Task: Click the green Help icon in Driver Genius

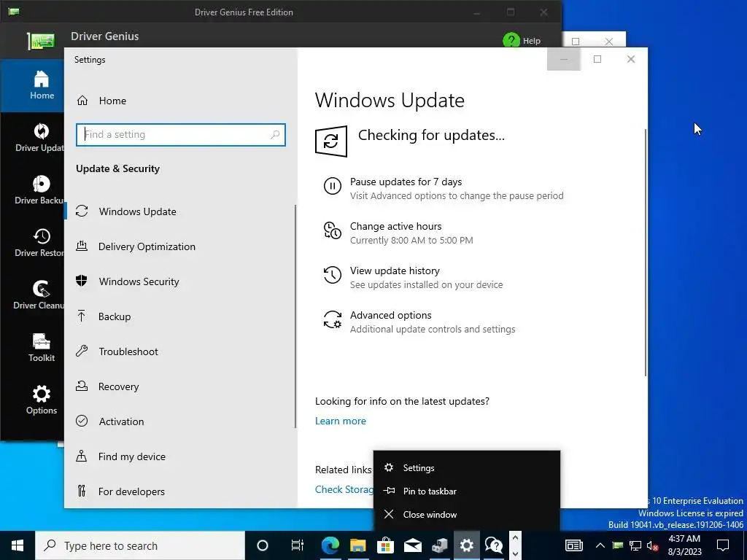Action: 511,41
